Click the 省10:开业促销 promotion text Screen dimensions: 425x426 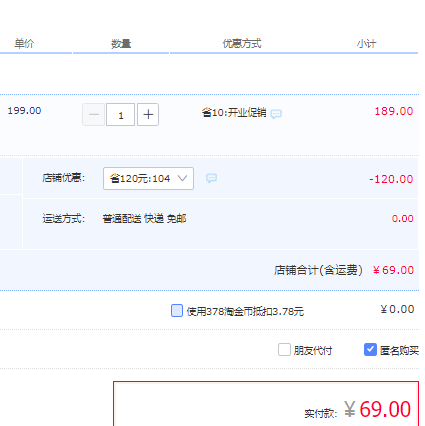tap(234, 113)
